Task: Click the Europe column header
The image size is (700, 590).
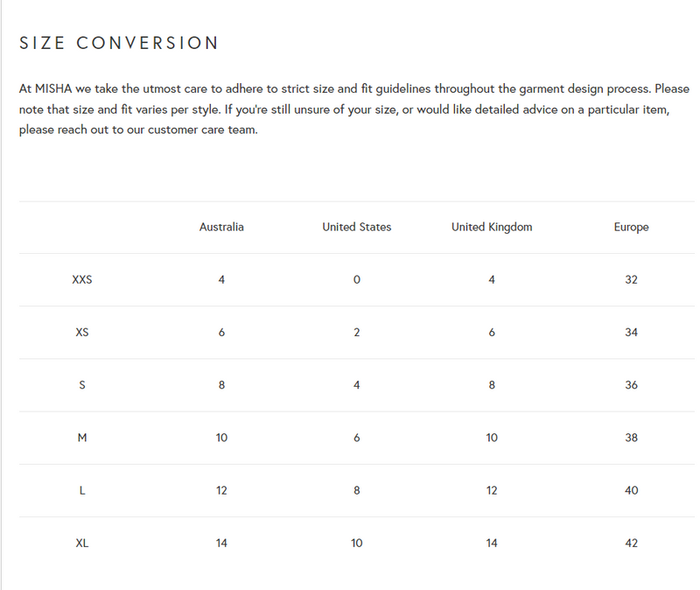Action: pos(631,227)
